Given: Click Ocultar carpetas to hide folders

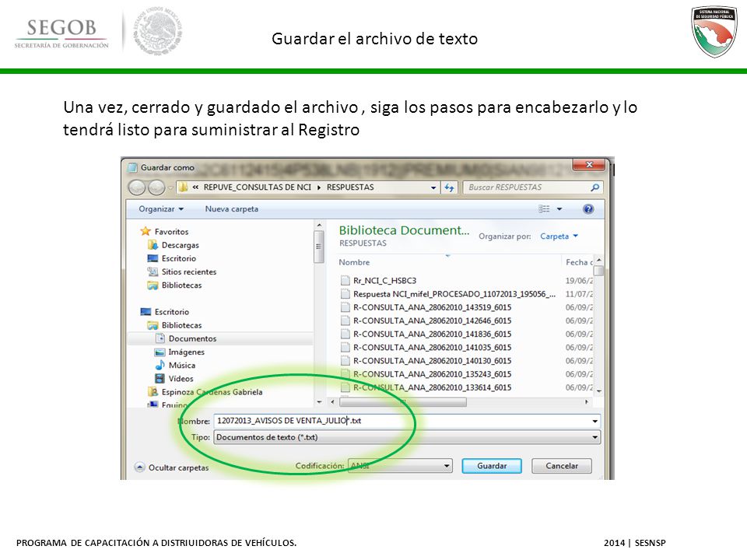Looking at the screenshot, I should pyautogui.click(x=172, y=467).
